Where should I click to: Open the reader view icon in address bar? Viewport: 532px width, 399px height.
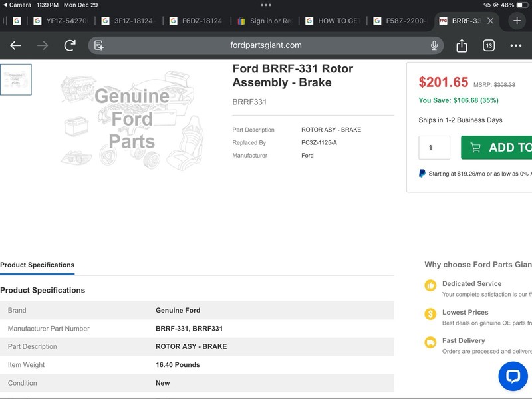click(99, 45)
